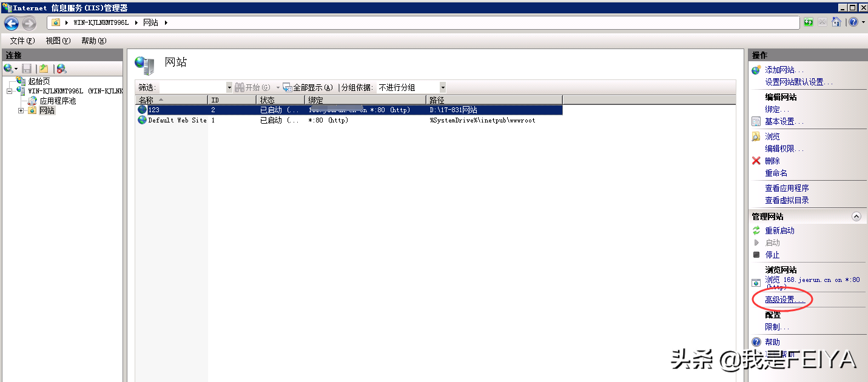Click 查看虚拟目录 link

[x=787, y=200]
